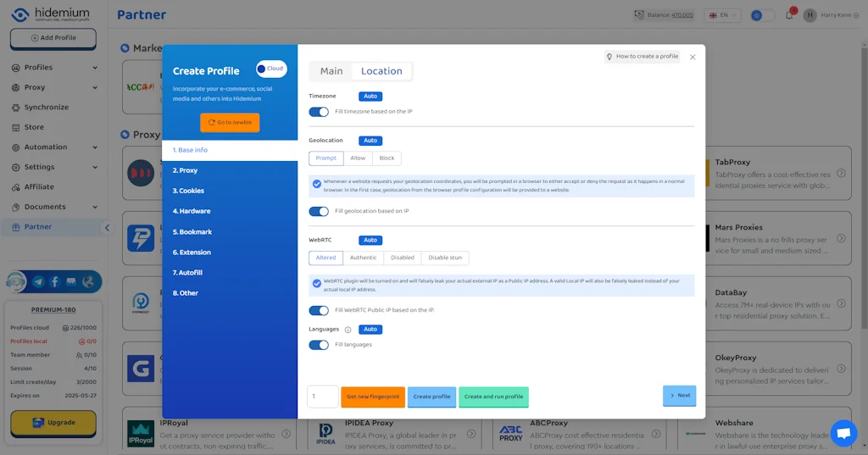Click the Create profile button
Screen dimensions: 868x455
tap(431, 397)
